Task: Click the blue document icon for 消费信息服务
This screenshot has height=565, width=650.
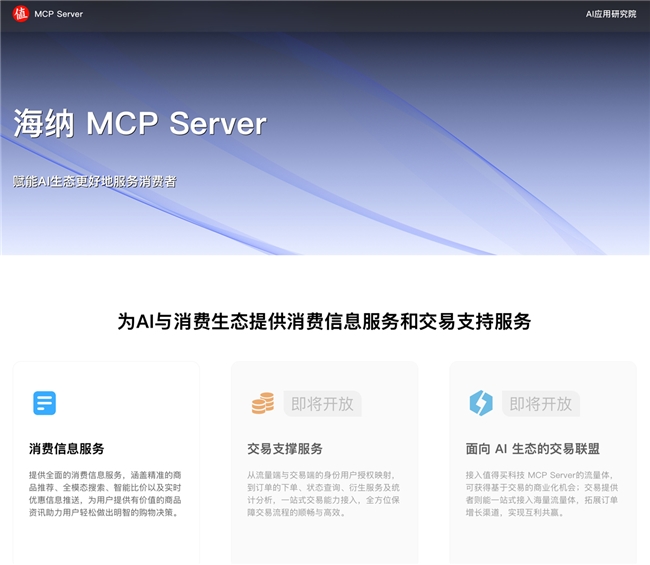Action: coord(44,403)
